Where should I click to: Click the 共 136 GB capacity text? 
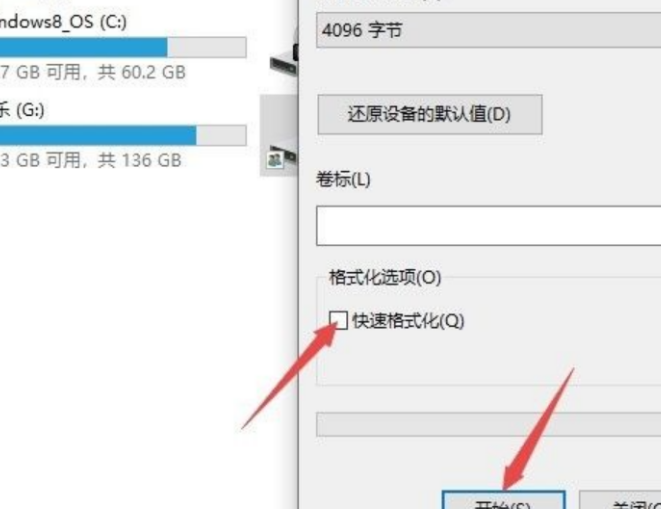coord(140,160)
